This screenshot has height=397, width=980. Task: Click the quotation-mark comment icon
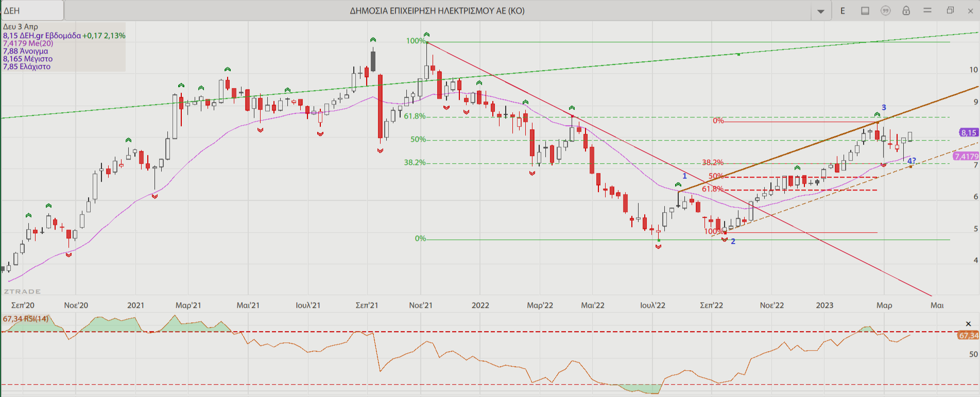[x=886, y=11]
